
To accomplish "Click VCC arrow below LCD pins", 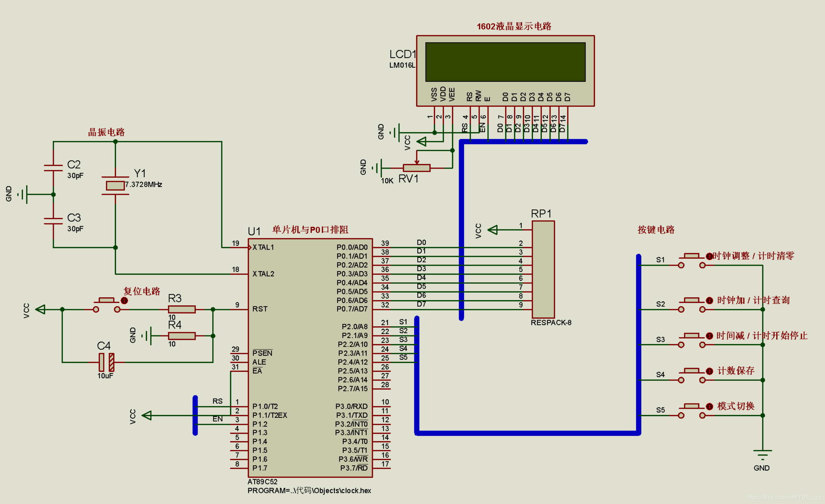I will [421, 141].
